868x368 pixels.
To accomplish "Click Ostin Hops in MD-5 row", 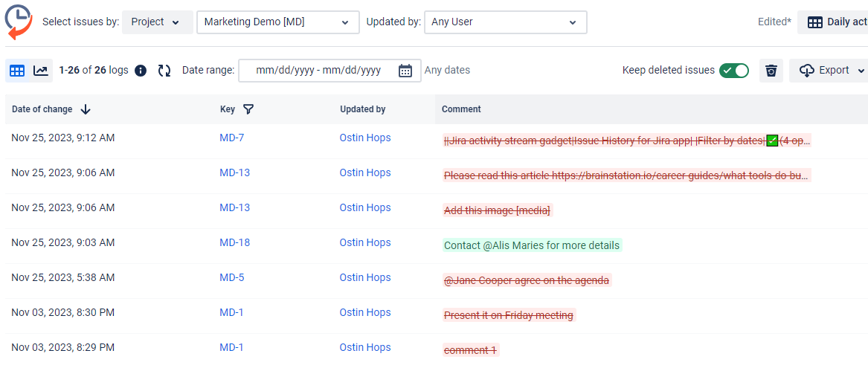I will [364, 277].
